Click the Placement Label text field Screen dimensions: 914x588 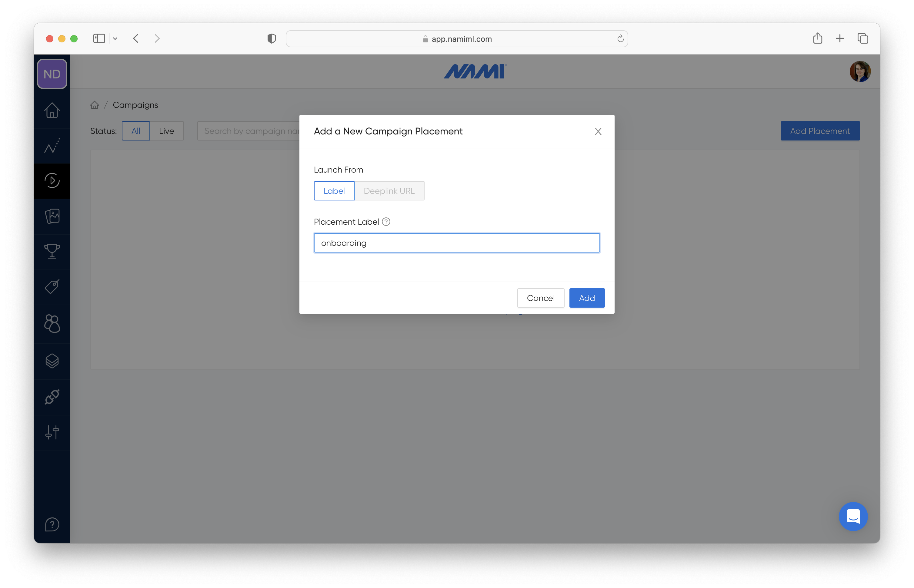click(x=457, y=243)
